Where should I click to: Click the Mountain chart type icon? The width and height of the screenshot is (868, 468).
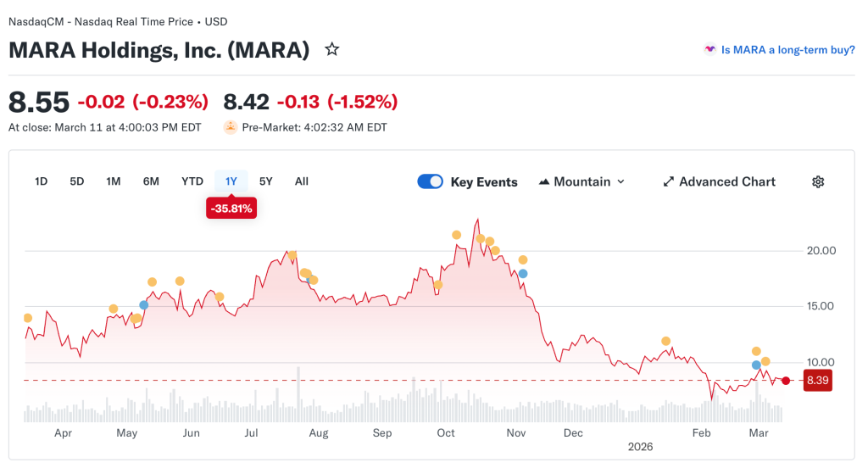point(544,181)
